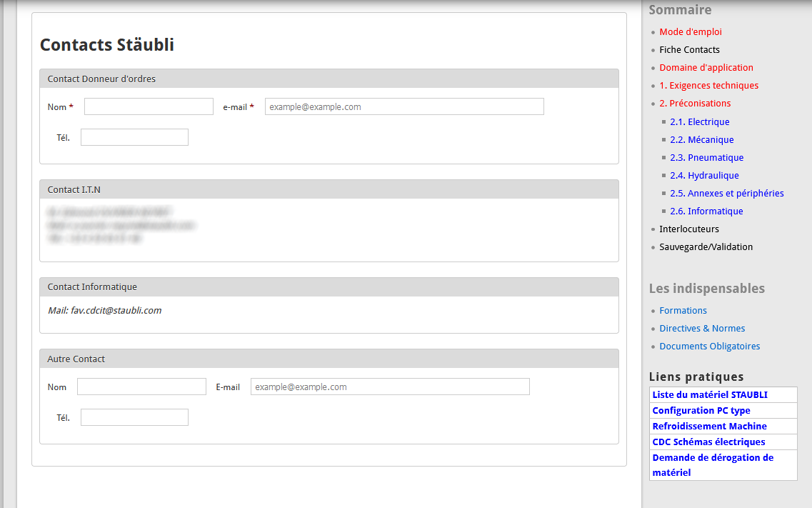The width and height of the screenshot is (812, 508).
Task: Open Documents Obligatoires link
Action: (x=709, y=347)
